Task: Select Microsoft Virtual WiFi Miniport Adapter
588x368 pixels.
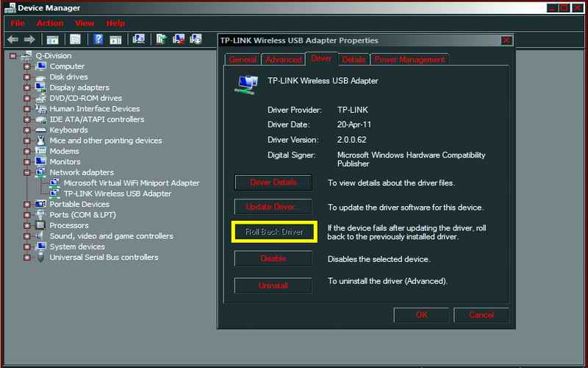Action: [x=131, y=183]
